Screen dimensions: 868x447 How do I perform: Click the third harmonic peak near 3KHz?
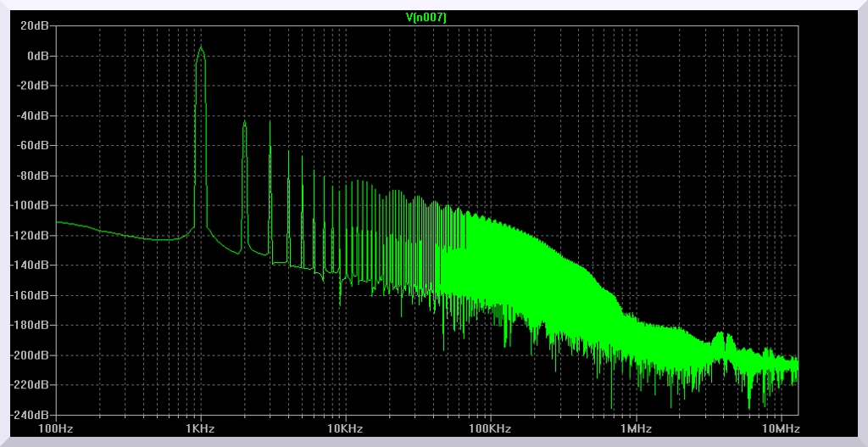pos(270,121)
